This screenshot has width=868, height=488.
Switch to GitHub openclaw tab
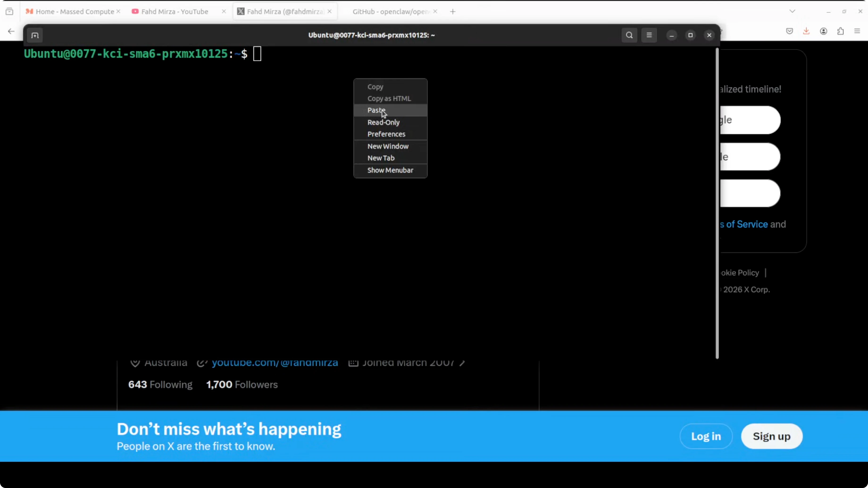[x=390, y=12]
